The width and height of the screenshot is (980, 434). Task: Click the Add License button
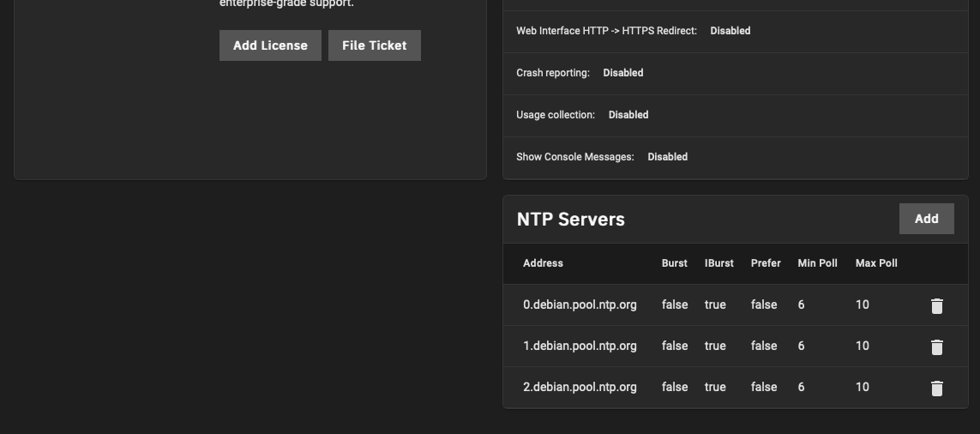point(270,45)
